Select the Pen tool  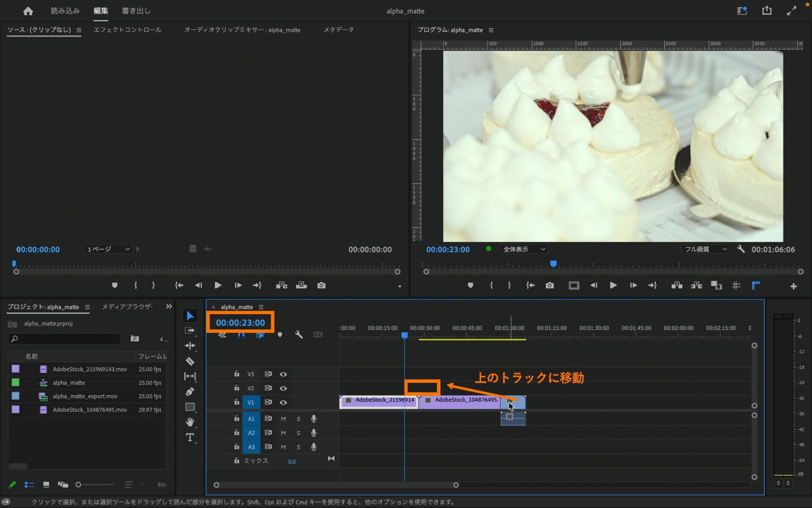[190, 392]
